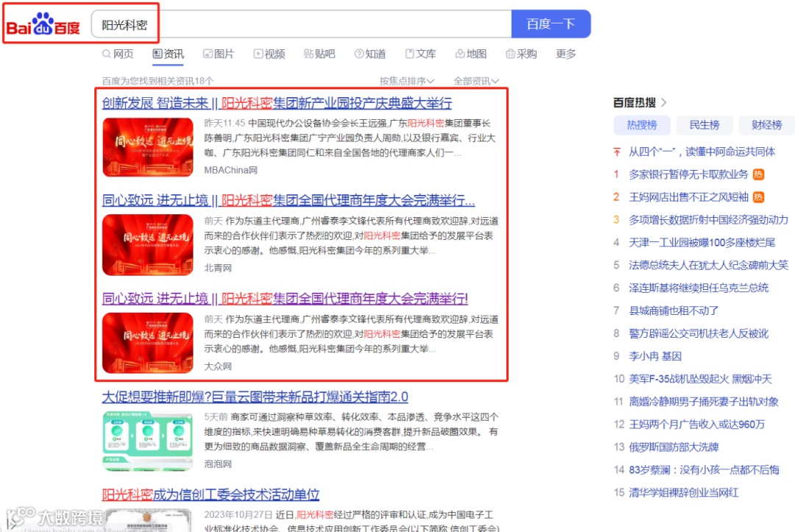The width and height of the screenshot is (795, 532).
Task: Go to the 贴吧 tab
Action: point(319,54)
